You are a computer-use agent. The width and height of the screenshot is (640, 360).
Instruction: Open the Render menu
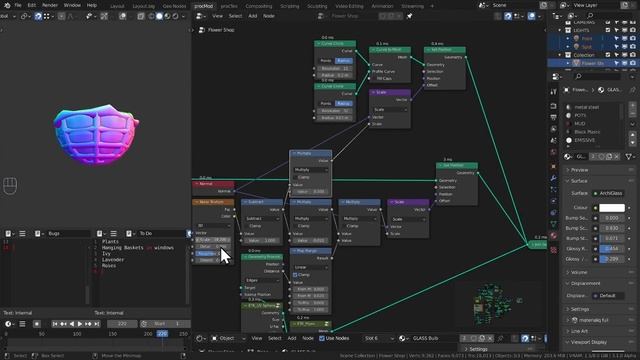point(50,5)
